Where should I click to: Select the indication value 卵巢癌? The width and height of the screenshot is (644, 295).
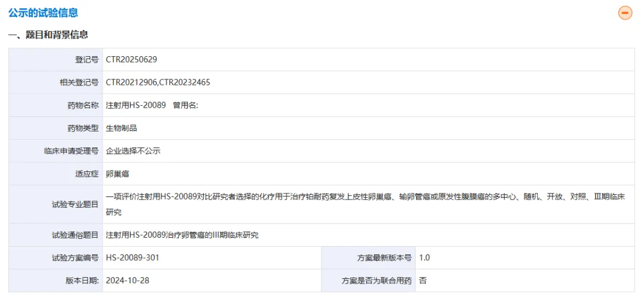tap(117, 174)
